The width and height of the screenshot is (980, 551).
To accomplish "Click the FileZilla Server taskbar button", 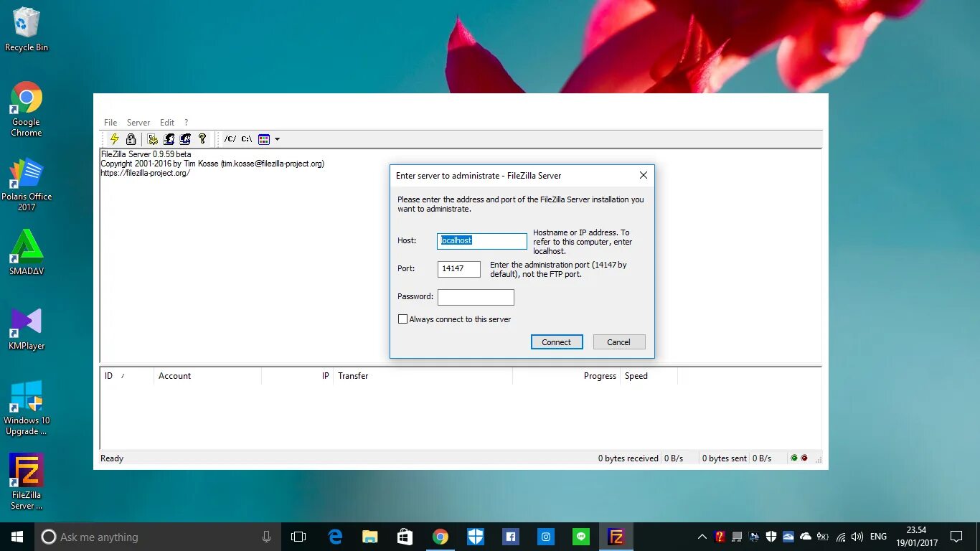I will click(x=616, y=537).
